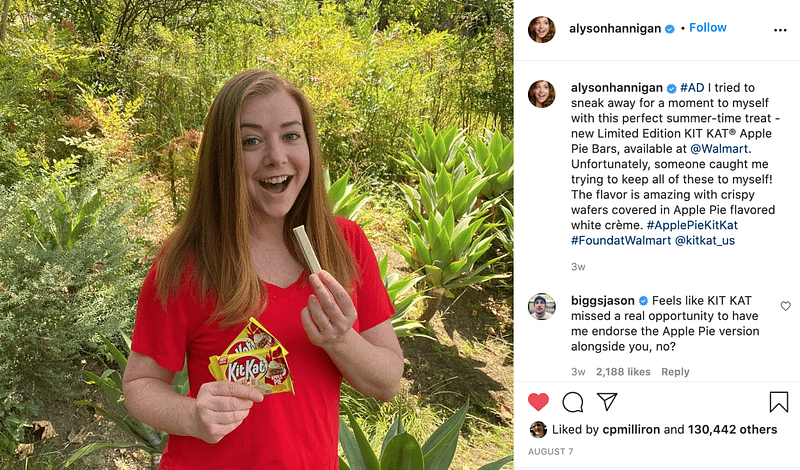Image resolution: width=800 pixels, height=470 pixels.
Task: Save post with bookmark icon
Action: click(x=779, y=402)
